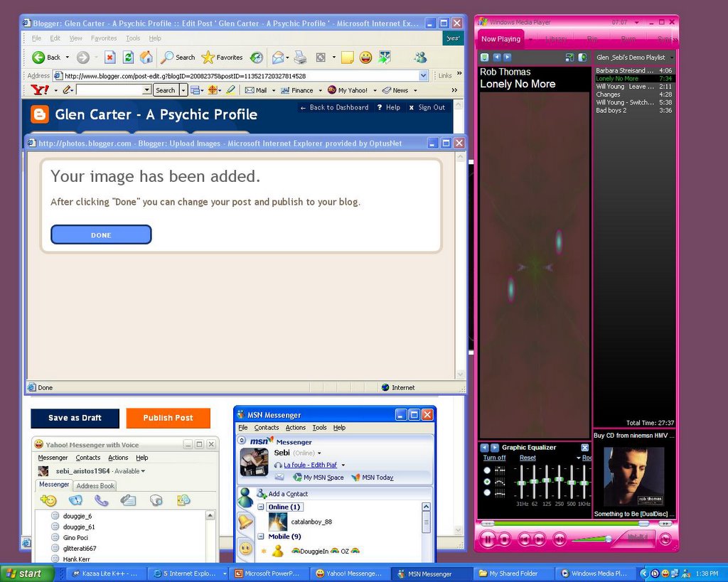Screen dimensions: 728x582
Task: Toggle Now Playing options drop-down icon in Media Player
Action: point(485,57)
